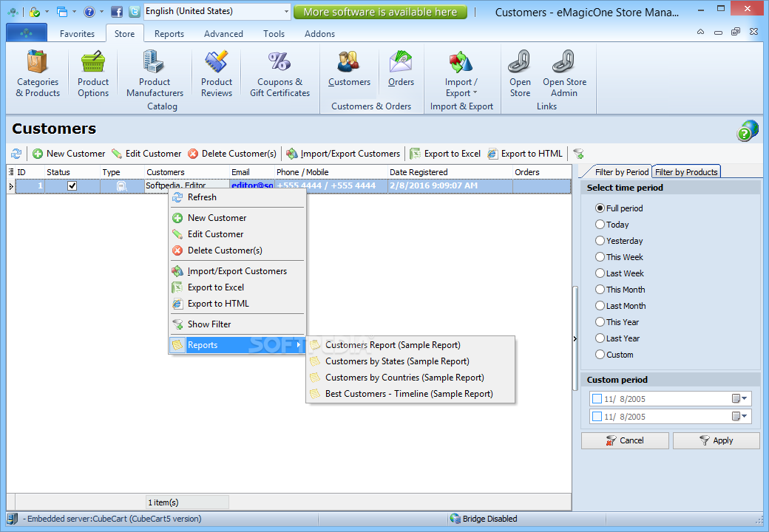Expand the Import / Export ribbon dropdown
The image size is (769, 532).
[x=461, y=73]
